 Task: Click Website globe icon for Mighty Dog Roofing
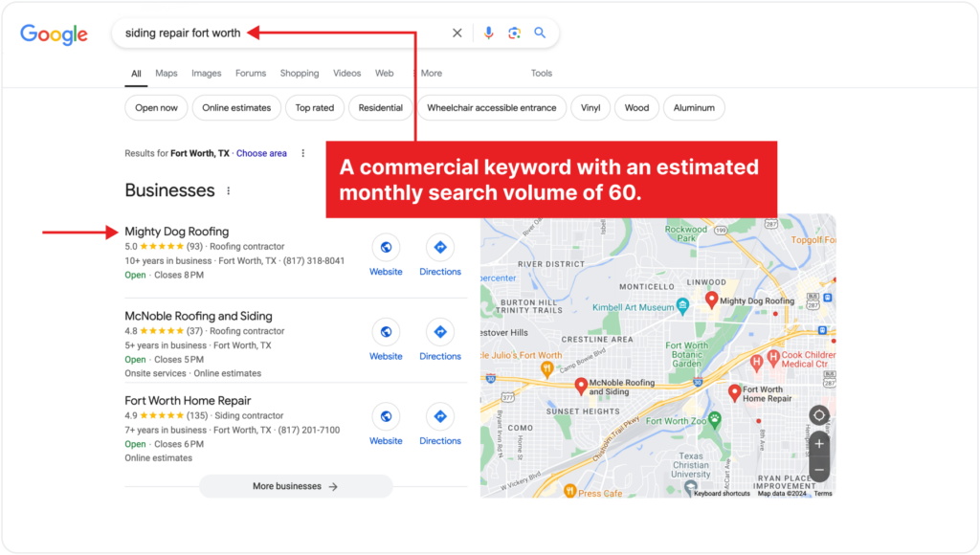click(x=387, y=248)
